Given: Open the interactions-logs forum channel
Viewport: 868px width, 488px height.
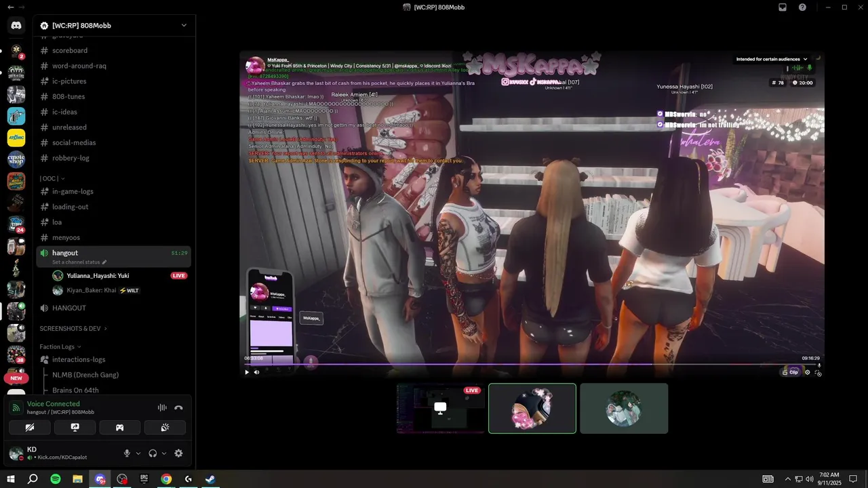Looking at the screenshot, I should click(x=113, y=359).
